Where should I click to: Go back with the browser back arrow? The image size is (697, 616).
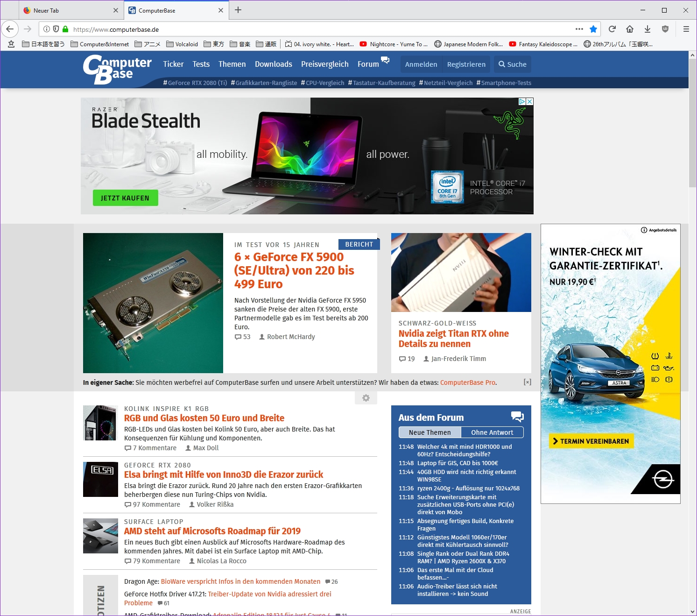pos(10,29)
